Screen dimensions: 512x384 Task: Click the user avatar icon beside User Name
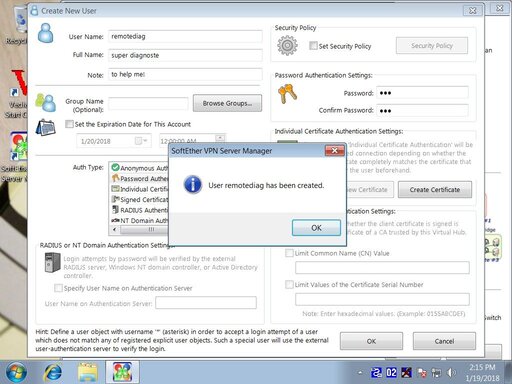coord(45,33)
